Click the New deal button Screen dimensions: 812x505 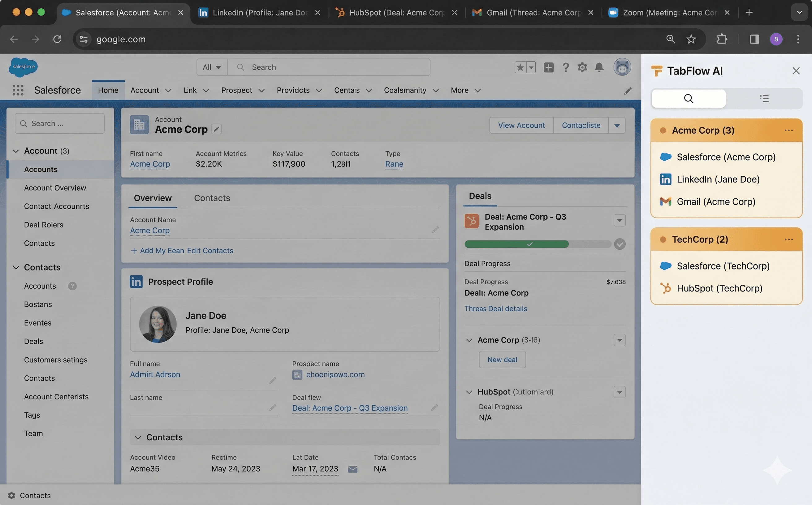[502, 360]
